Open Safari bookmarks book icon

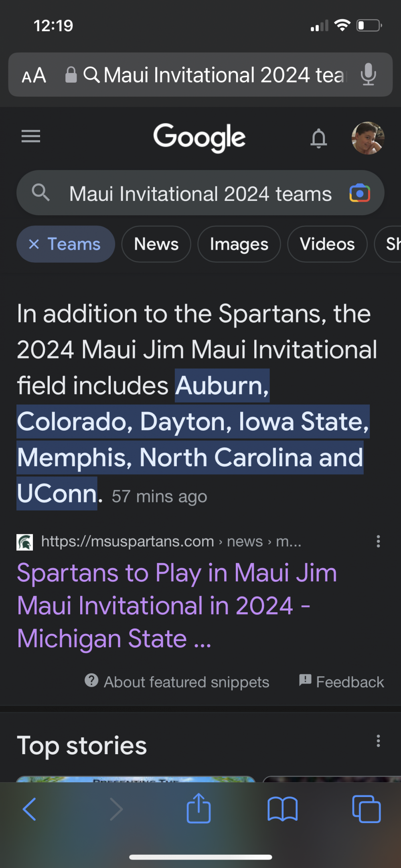[x=282, y=809]
